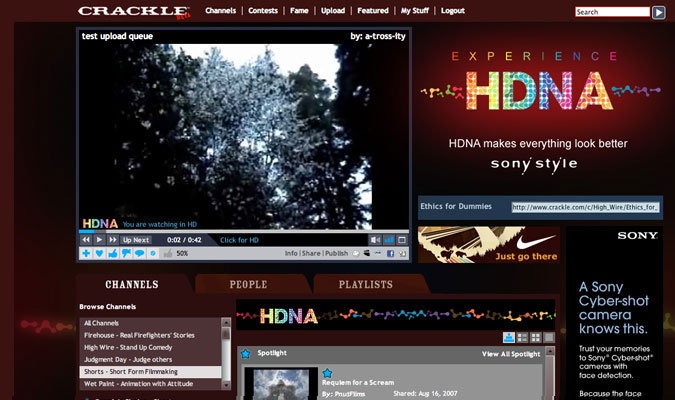Image resolution: width=675 pixels, height=400 pixels.
Task: Skip forward with the fast-forward button
Action: tap(113, 240)
